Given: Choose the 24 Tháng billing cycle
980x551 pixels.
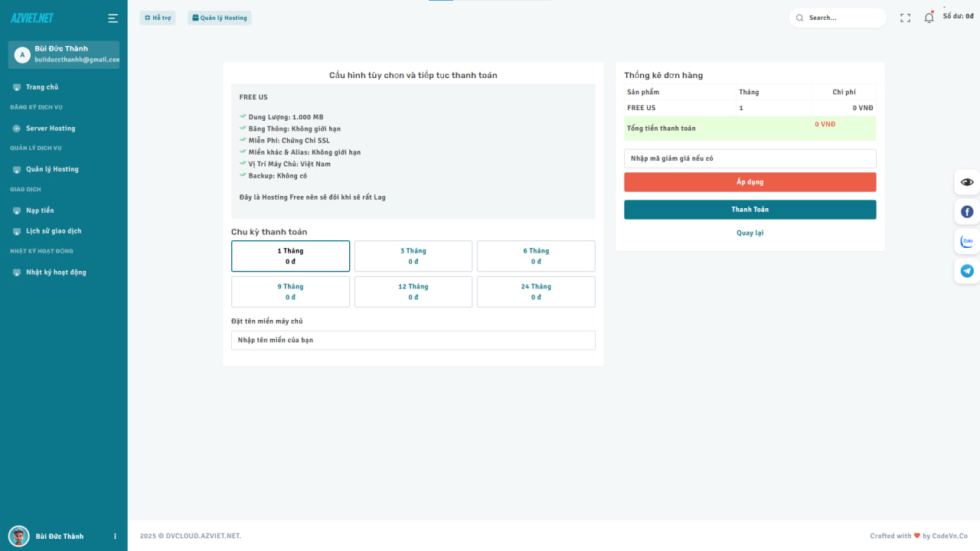Looking at the screenshot, I should 535,292.
